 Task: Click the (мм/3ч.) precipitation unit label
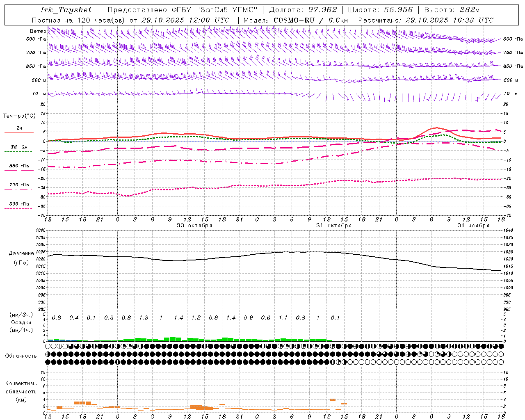click(21, 315)
